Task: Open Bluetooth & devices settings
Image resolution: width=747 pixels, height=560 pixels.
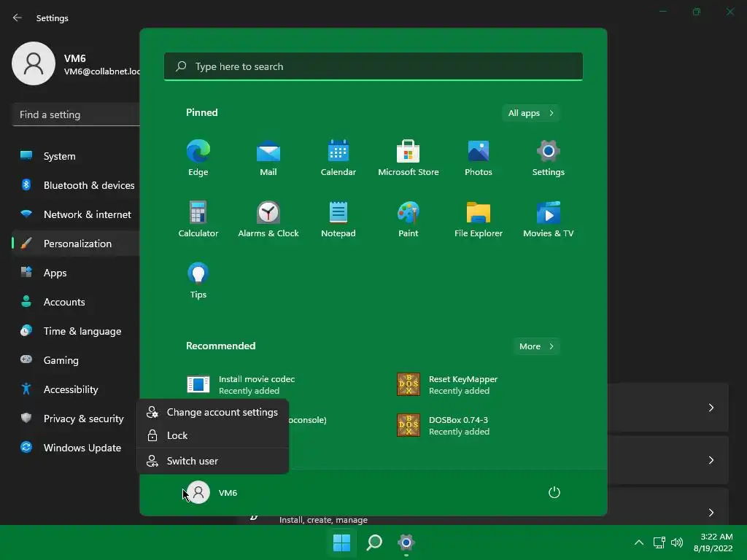Action: (76, 185)
